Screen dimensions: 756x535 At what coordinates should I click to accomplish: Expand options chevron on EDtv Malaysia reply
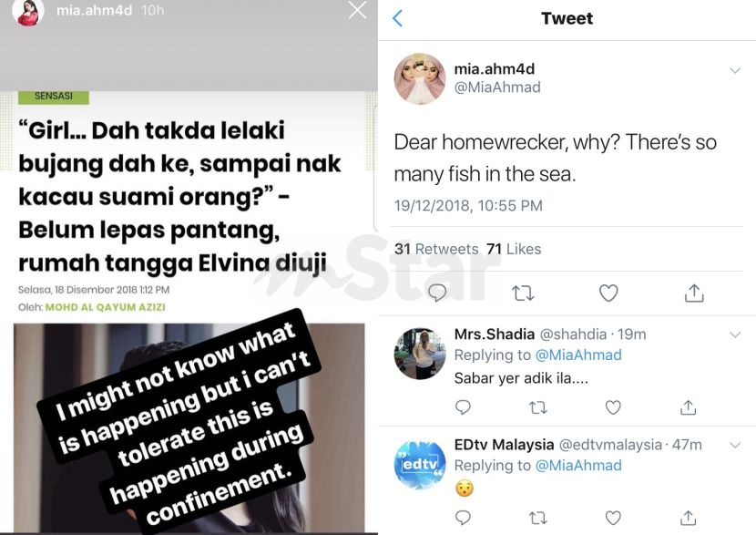point(735,445)
